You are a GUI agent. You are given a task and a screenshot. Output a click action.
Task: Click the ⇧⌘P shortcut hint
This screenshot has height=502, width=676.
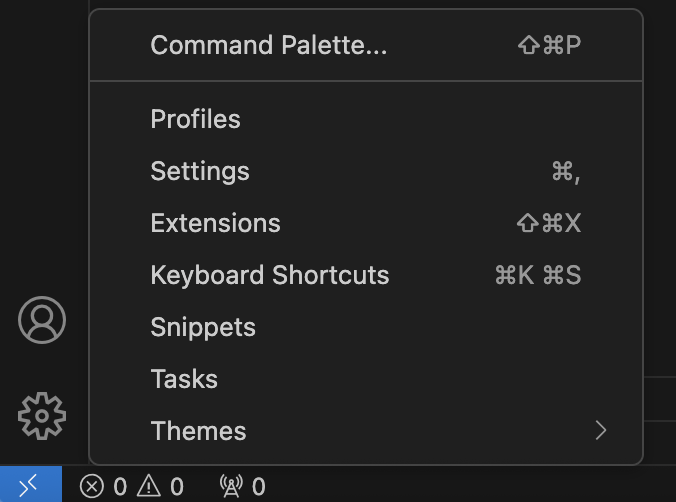549,45
